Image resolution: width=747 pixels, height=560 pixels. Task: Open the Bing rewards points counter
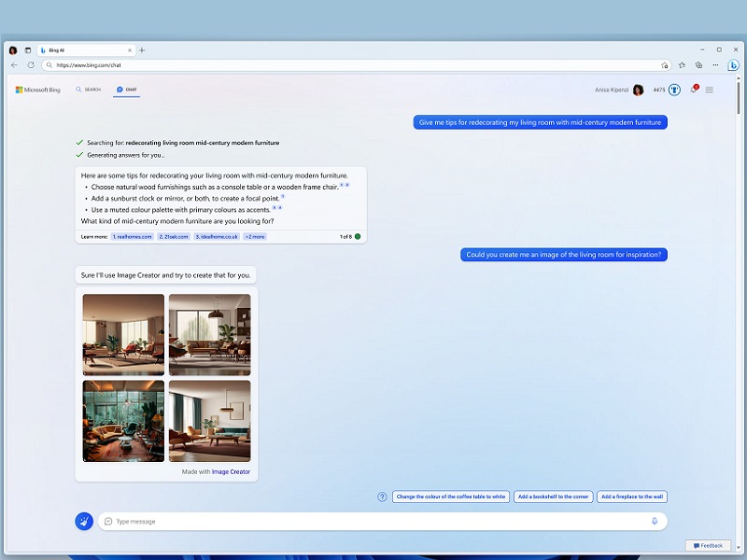(658, 90)
